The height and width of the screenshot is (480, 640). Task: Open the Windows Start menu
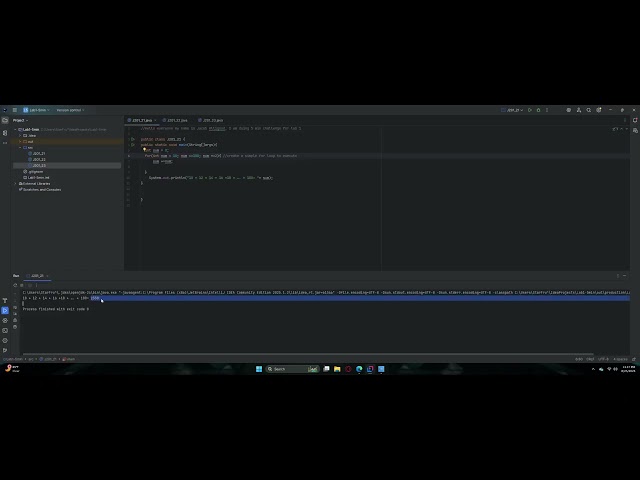pyautogui.click(x=259, y=369)
